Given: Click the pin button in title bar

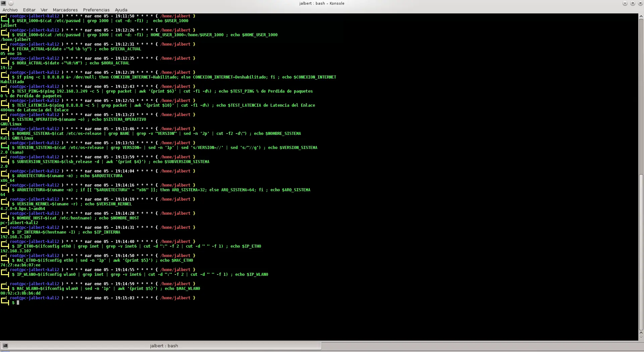Looking at the screenshot, I should 11,3.
